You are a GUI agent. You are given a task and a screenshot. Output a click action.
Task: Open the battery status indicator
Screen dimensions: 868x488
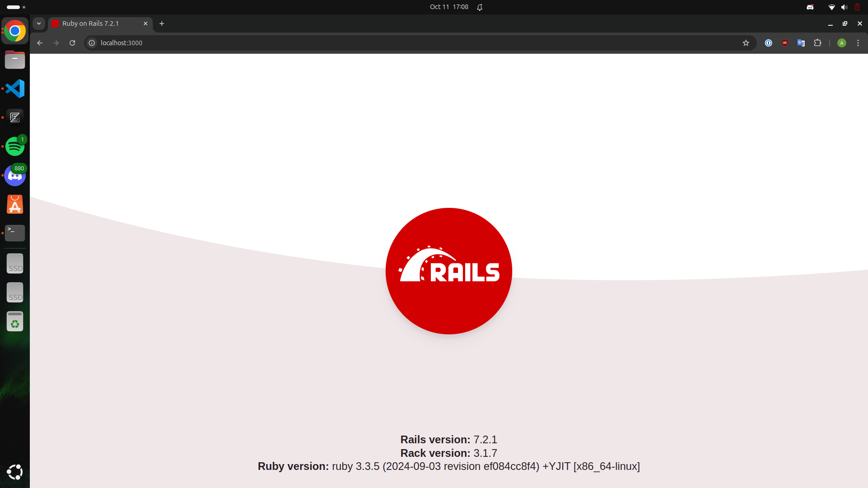pos(857,7)
